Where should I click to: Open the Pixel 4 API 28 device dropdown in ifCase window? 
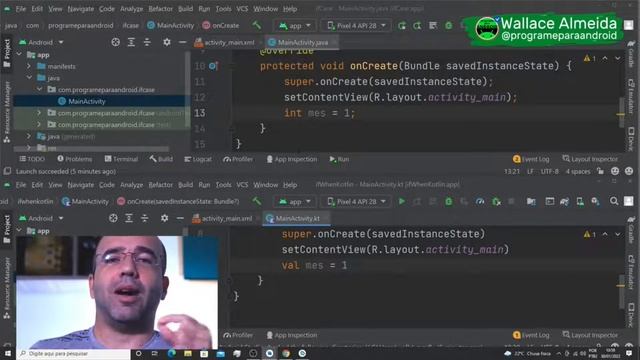coord(356,25)
